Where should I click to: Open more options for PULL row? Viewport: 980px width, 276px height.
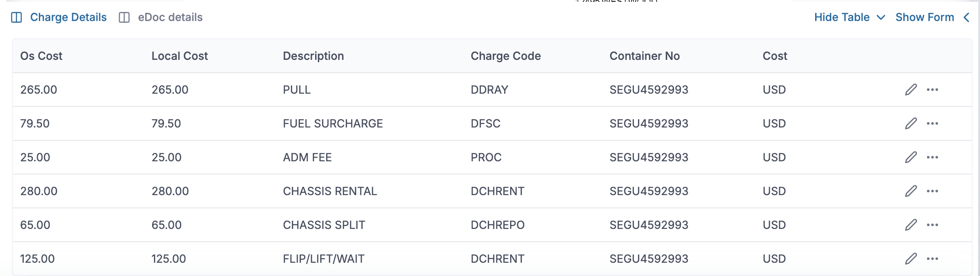tap(933, 90)
